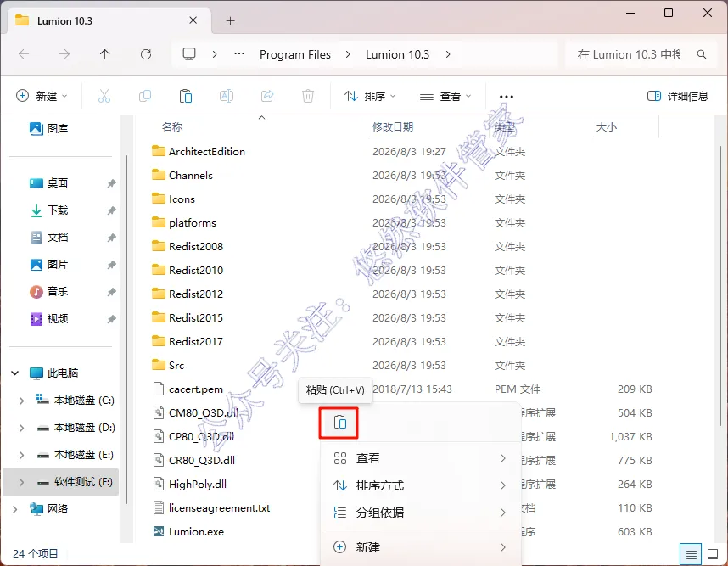728x566 pixels.
Task: Select the licenseagreement.txt file
Action: point(211,508)
